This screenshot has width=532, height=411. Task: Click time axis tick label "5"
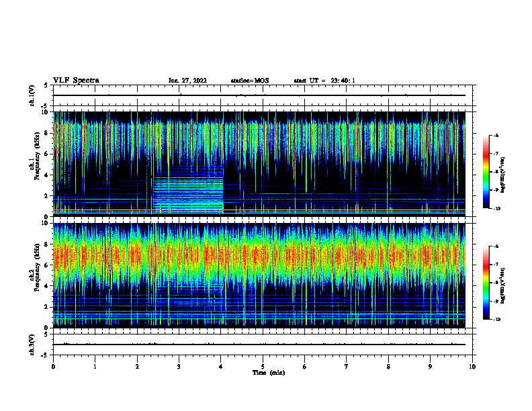pyautogui.click(x=263, y=367)
